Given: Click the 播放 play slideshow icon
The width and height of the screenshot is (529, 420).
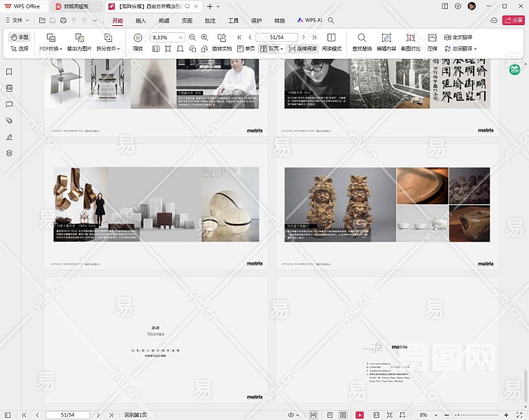Looking at the screenshot, I should point(138,38).
